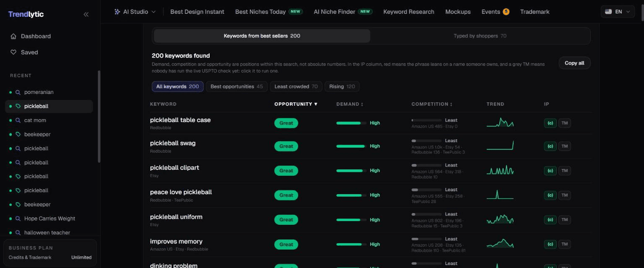
Task: Click the sidebar's vertical scrollbar
Action: coord(99,117)
